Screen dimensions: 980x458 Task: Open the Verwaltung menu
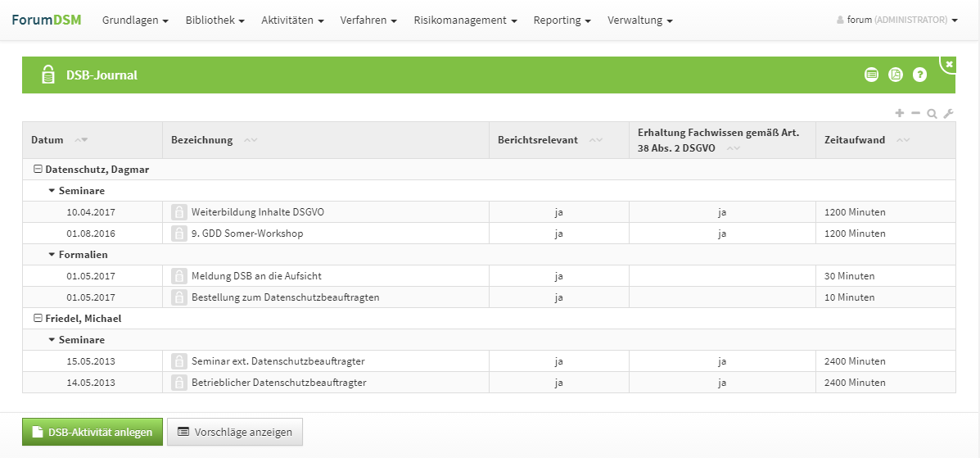pyautogui.click(x=640, y=20)
